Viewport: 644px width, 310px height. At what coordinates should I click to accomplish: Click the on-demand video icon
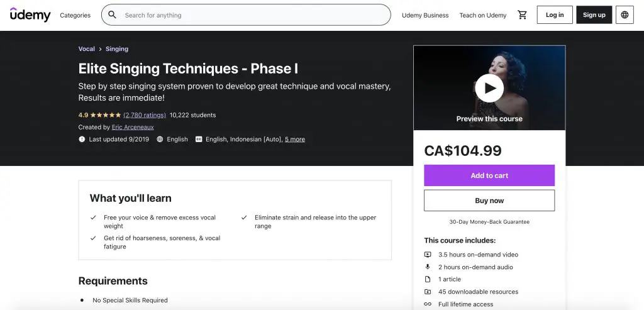pos(428,255)
